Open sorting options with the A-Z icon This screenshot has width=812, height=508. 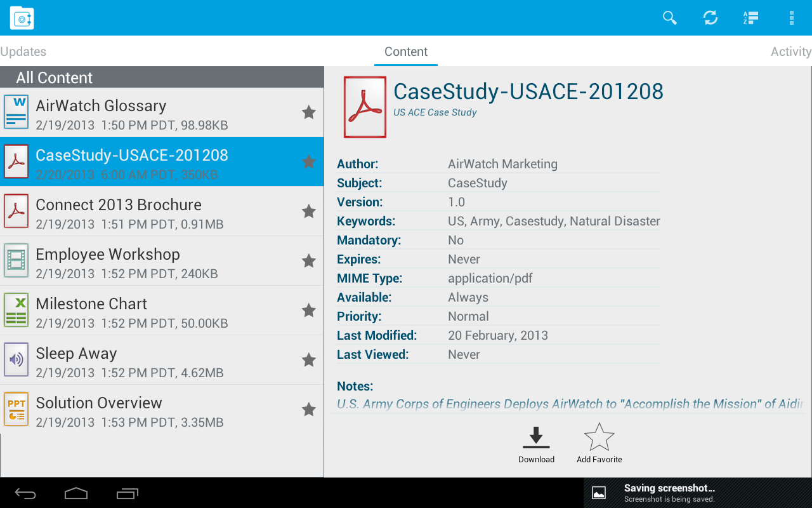point(750,18)
